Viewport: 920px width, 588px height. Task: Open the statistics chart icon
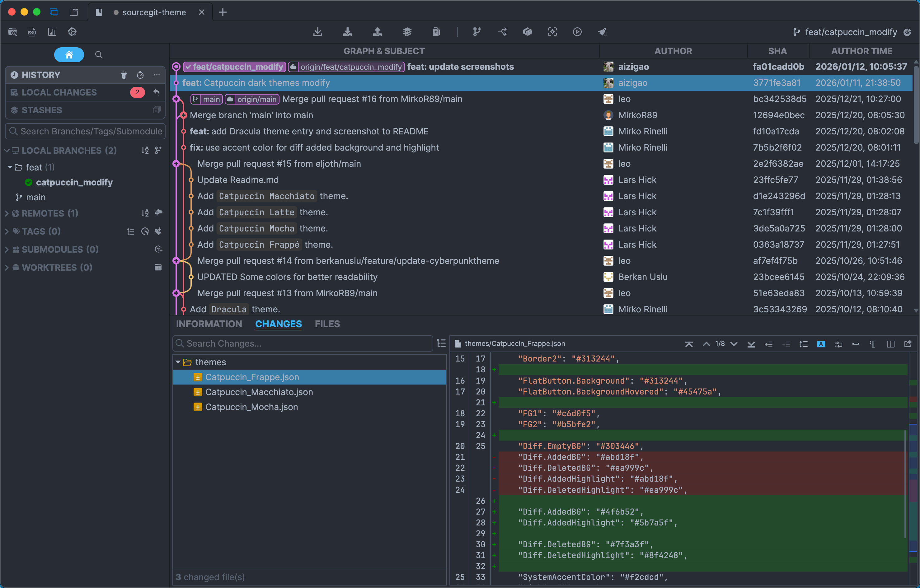(52, 32)
